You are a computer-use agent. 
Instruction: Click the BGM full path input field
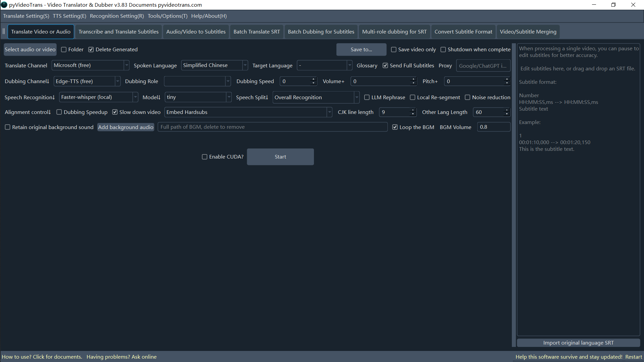coord(272,127)
